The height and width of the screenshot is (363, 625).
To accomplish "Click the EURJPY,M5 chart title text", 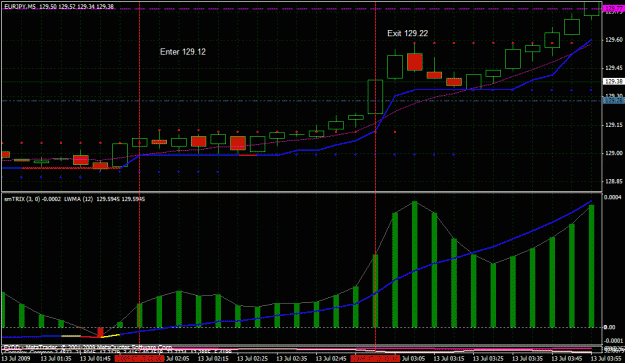I will tap(59, 7).
